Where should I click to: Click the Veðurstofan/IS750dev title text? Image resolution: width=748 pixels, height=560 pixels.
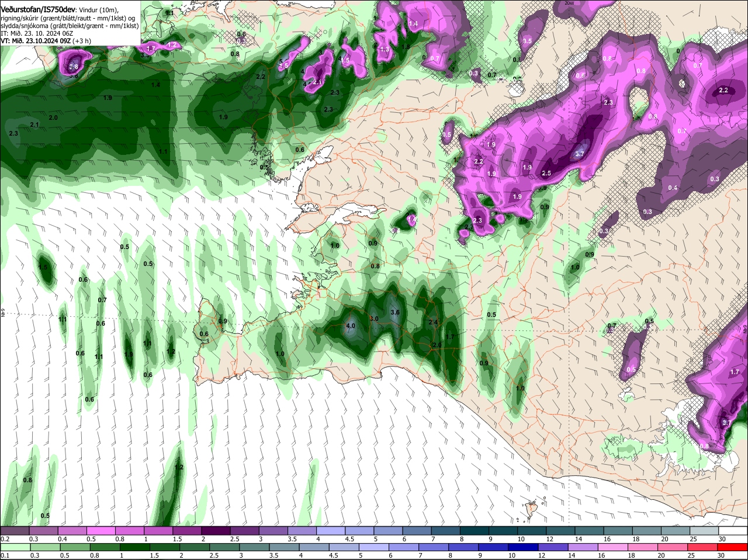pos(38,10)
